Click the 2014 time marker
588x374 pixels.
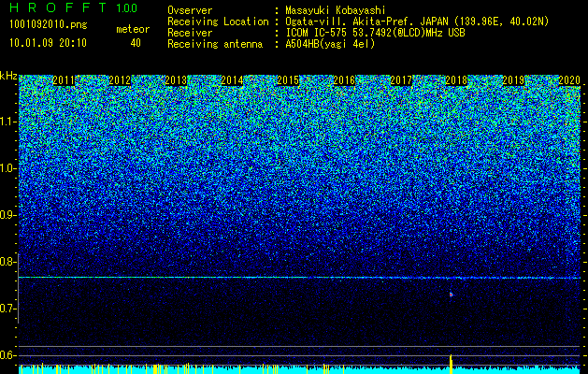[232, 80]
